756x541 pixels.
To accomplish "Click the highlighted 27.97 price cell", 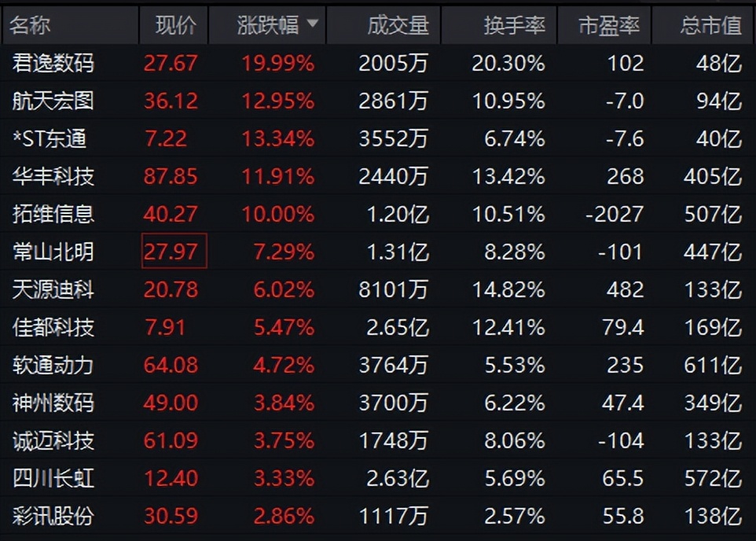I will pyautogui.click(x=174, y=251).
